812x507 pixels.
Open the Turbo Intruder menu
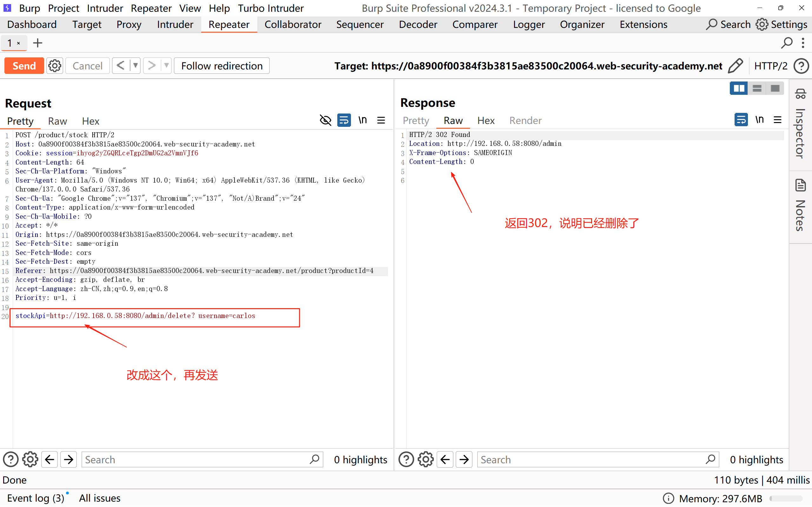(x=270, y=8)
